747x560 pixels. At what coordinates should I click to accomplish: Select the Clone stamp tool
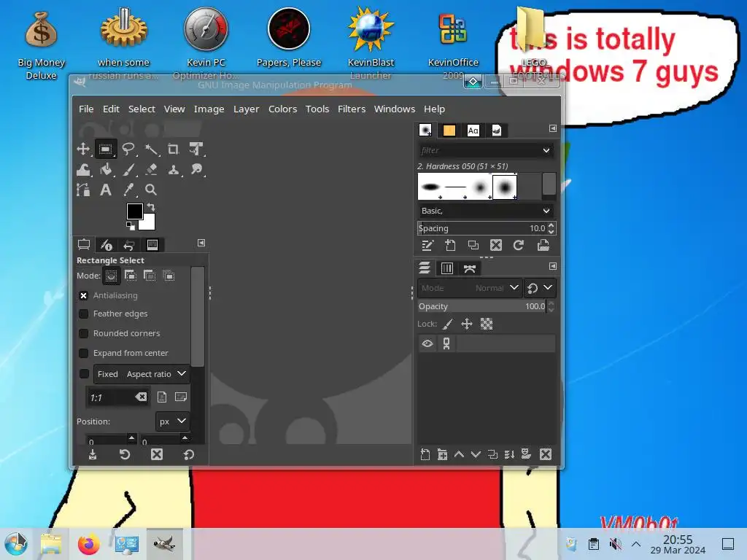pyautogui.click(x=174, y=169)
